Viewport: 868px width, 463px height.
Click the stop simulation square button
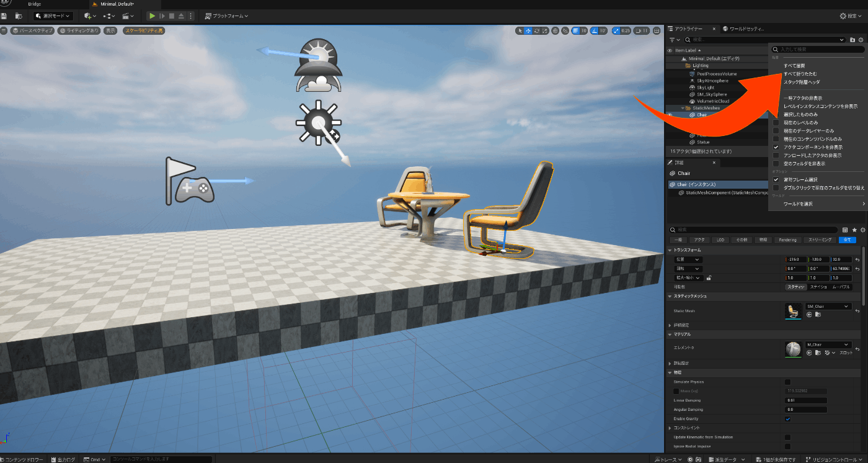coord(172,16)
